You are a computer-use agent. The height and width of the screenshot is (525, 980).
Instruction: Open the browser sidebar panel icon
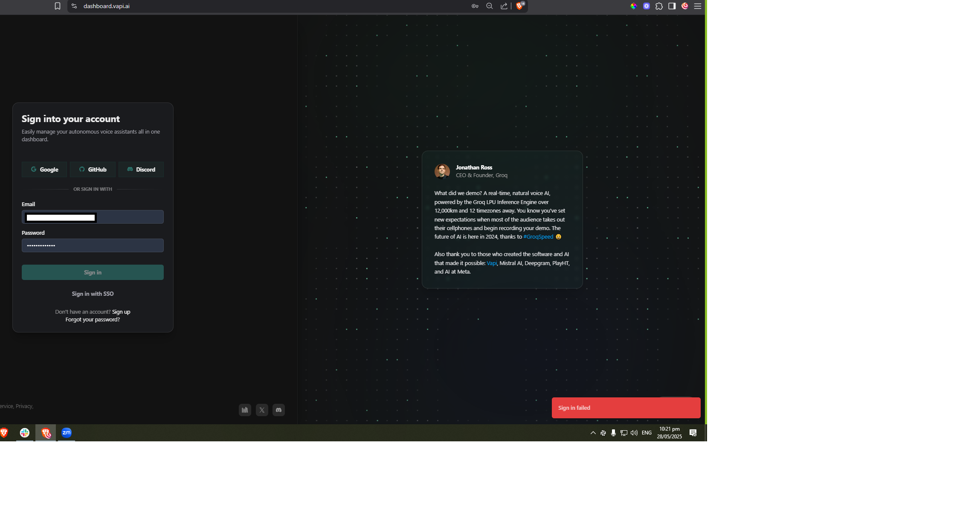click(672, 6)
